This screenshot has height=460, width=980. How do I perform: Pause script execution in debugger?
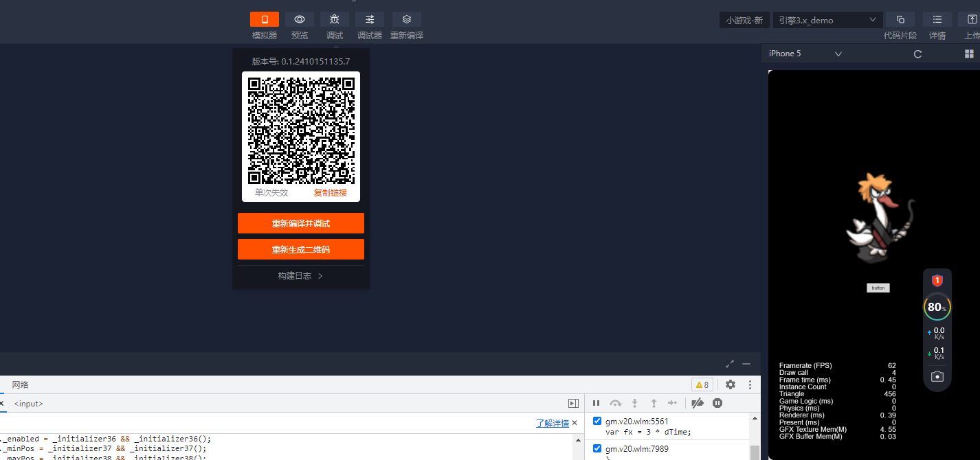(x=596, y=403)
